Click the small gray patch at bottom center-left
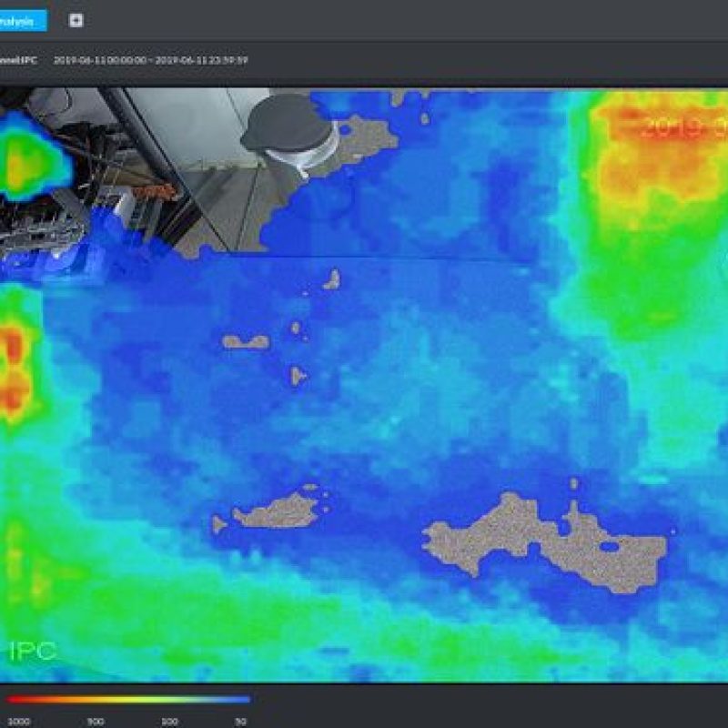Viewport: 728px width, 728px height. pyautogui.click(x=273, y=511)
